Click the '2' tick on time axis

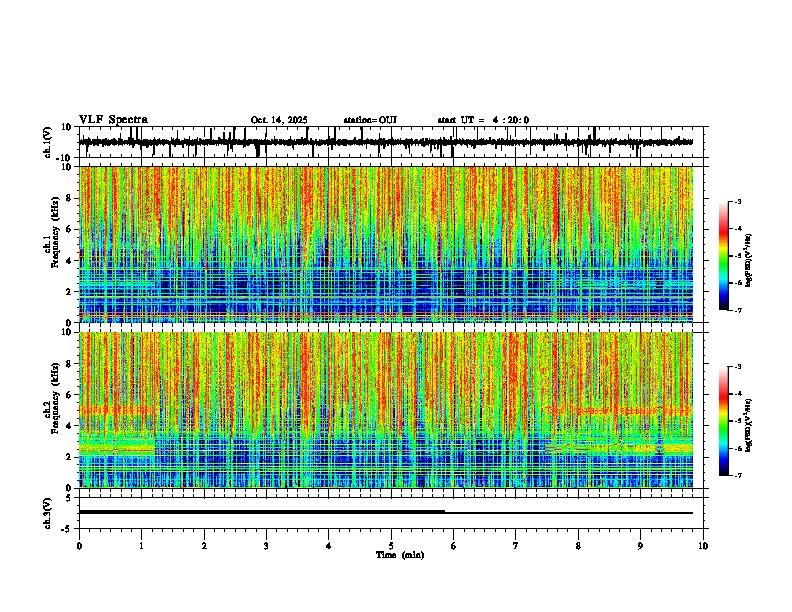tap(204, 546)
